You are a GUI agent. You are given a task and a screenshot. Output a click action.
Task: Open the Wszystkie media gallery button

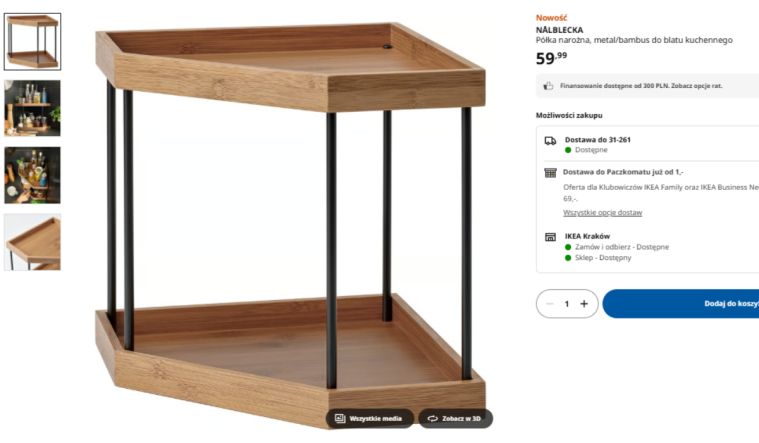pyautogui.click(x=369, y=418)
